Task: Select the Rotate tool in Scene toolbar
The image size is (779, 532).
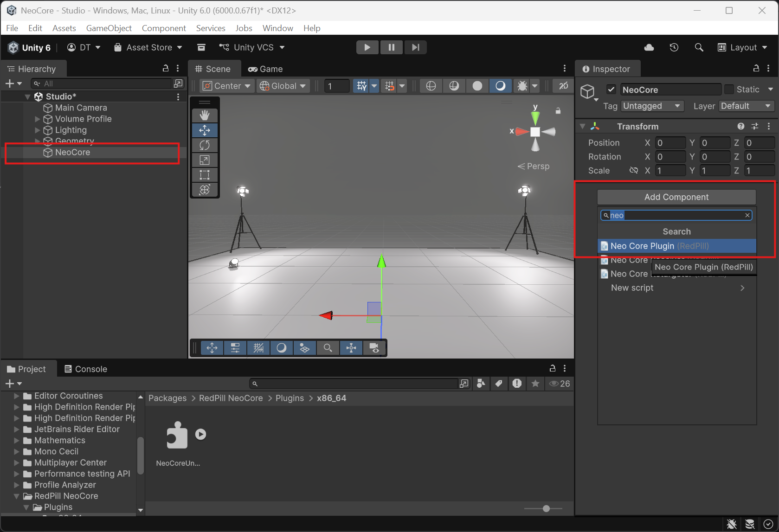Action: tap(205, 145)
